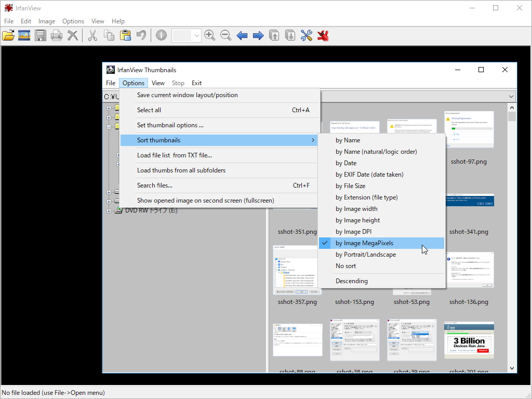
Task: Sort thumbnails by Name
Action: 382,140
